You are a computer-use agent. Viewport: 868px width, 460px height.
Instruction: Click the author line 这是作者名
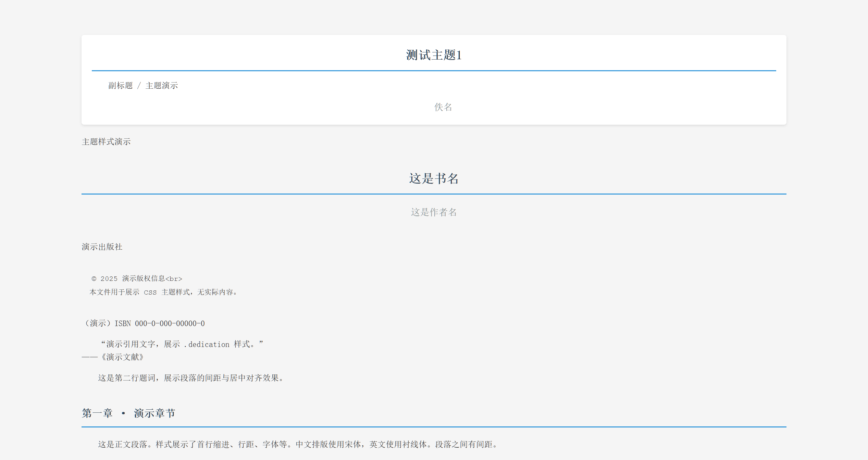[x=434, y=212]
